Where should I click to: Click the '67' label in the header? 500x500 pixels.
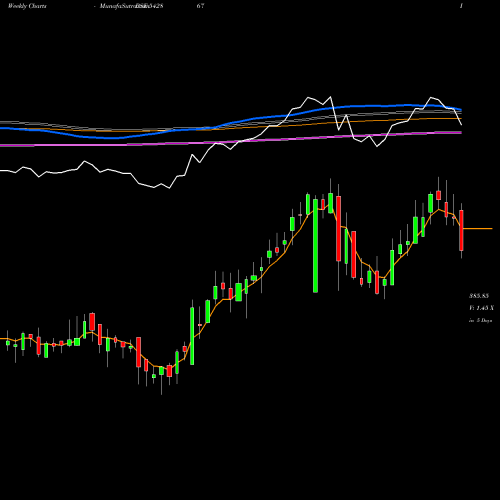click(200, 6)
